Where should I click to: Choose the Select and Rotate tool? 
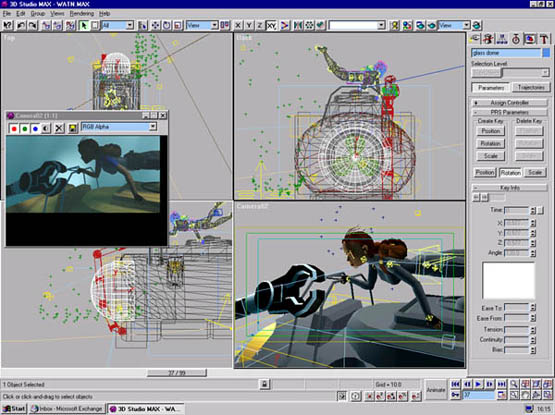coord(166,25)
